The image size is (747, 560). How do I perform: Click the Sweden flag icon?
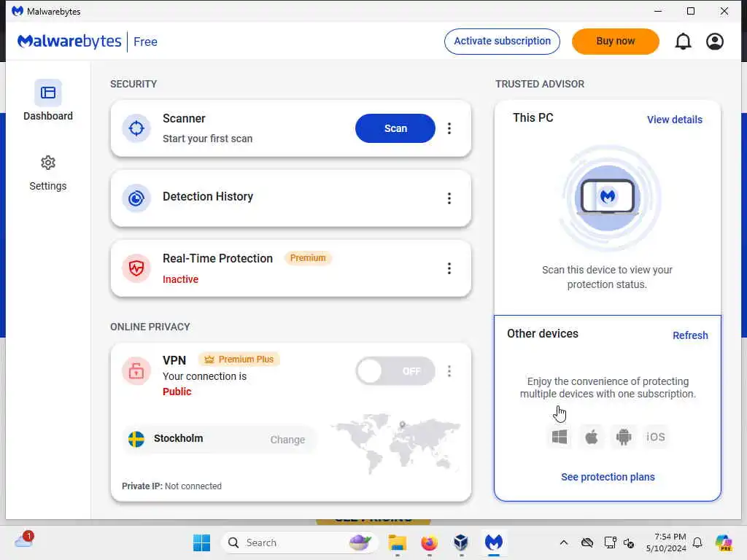(136, 439)
